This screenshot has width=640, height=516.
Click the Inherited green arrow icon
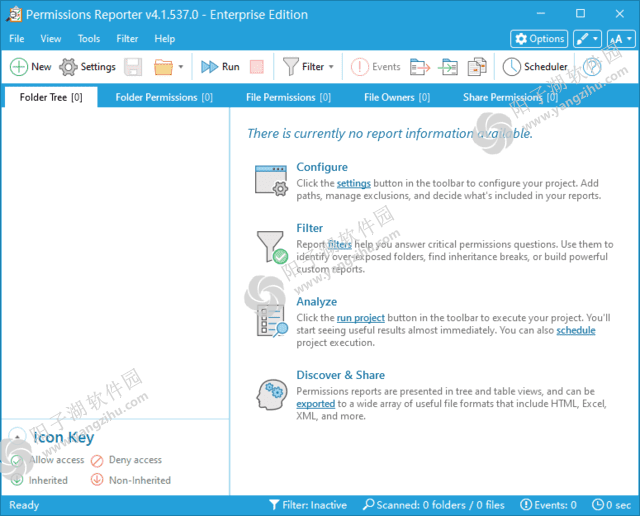17,480
